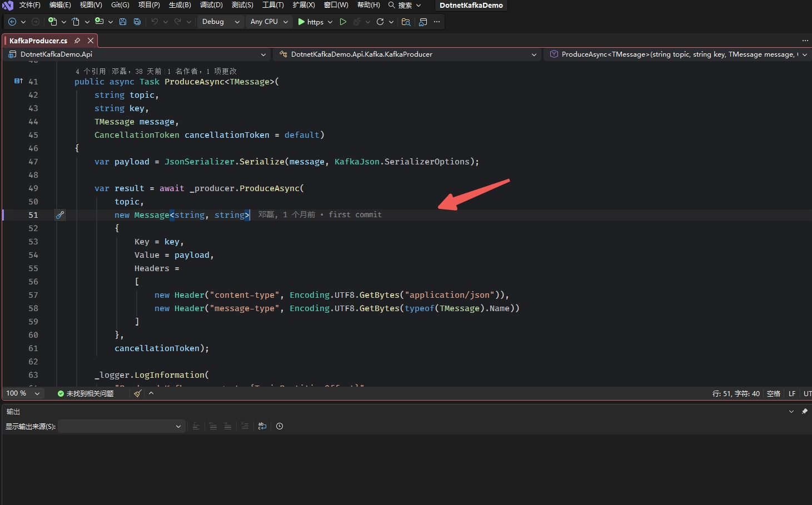The height and width of the screenshot is (505, 812).
Task: Expand the https launch profile dropdown arrow
Action: pos(330,22)
